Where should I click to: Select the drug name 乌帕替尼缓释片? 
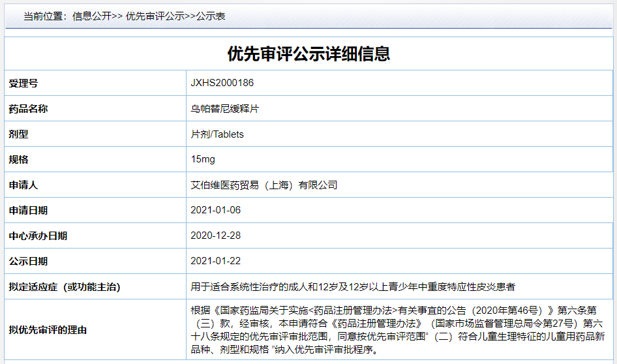[x=224, y=108]
